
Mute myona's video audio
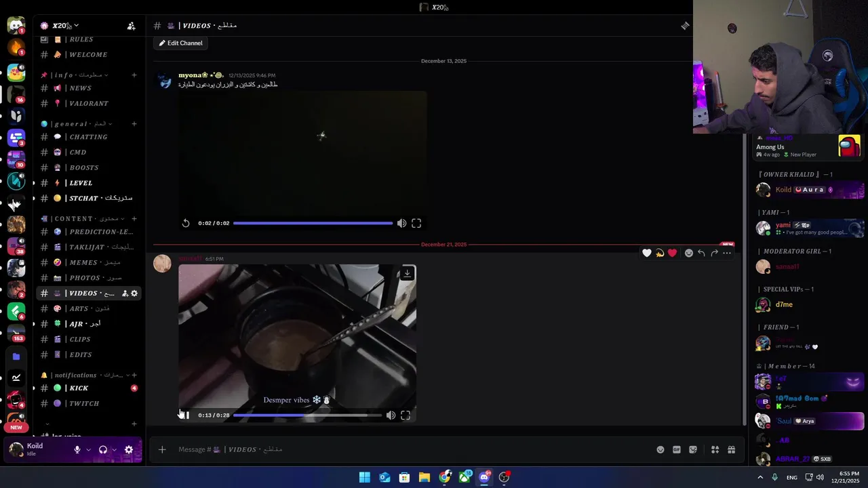tap(401, 223)
